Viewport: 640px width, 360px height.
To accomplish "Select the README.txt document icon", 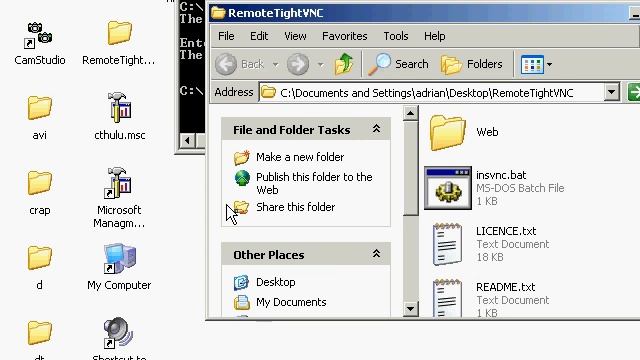I will pyautogui.click(x=447, y=298).
